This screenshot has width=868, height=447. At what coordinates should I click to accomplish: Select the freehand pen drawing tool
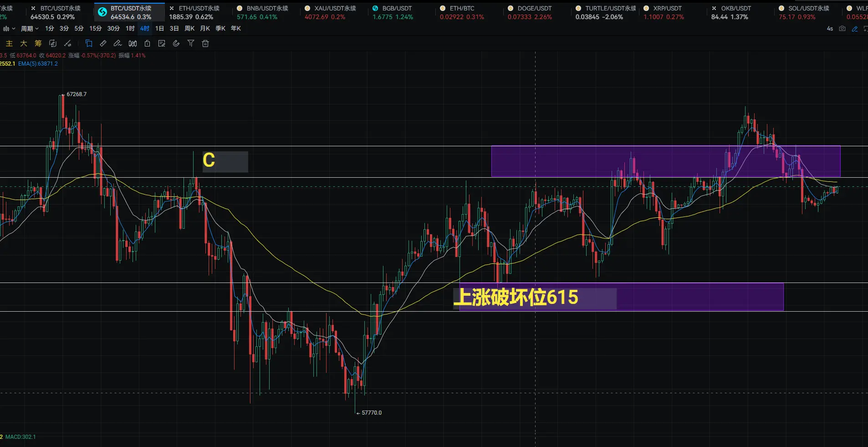pos(117,44)
